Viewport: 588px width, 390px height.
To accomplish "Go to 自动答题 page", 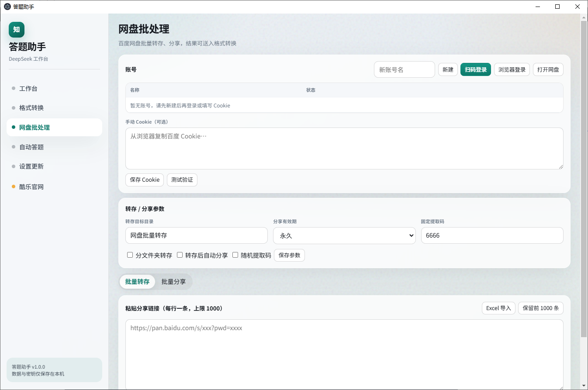I will pos(54,147).
